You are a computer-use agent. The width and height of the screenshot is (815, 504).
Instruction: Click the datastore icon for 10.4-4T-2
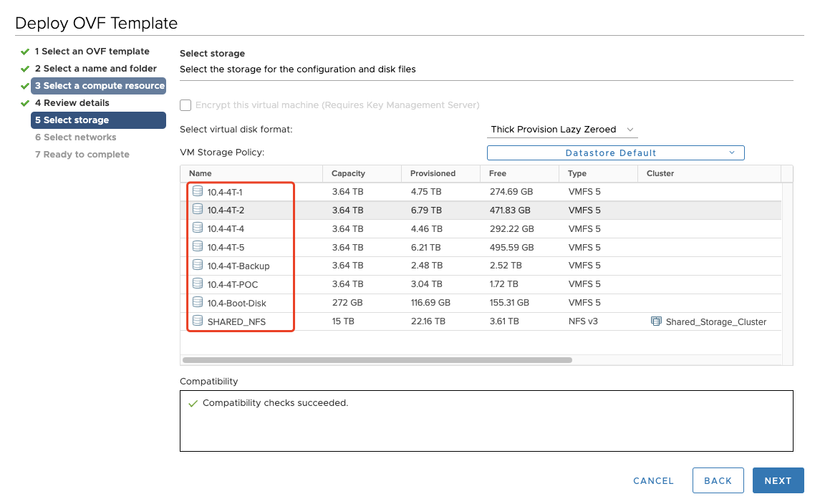point(198,210)
